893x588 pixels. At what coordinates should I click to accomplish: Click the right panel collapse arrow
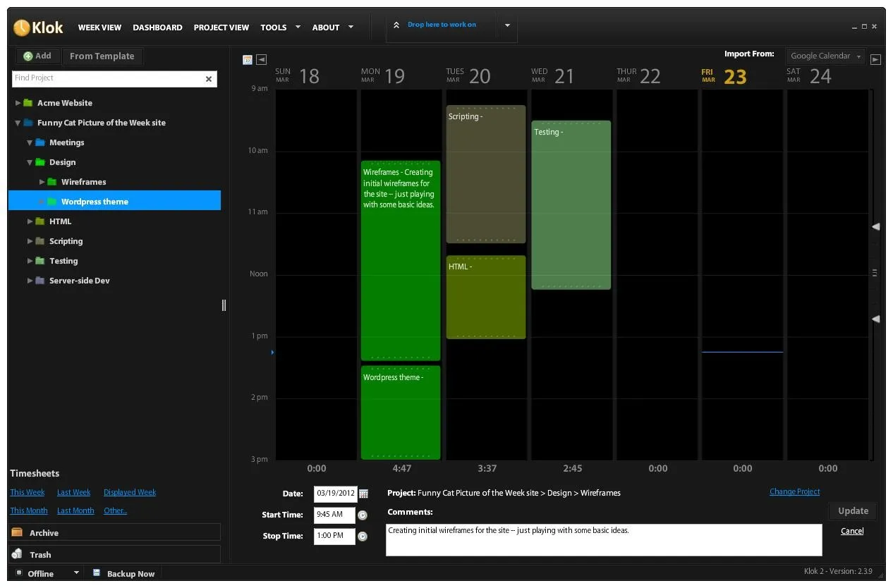point(875,227)
